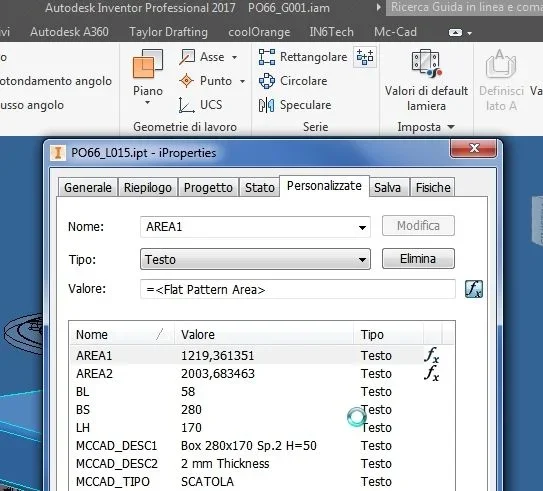Sort by the Valore column header

[x=264, y=334]
